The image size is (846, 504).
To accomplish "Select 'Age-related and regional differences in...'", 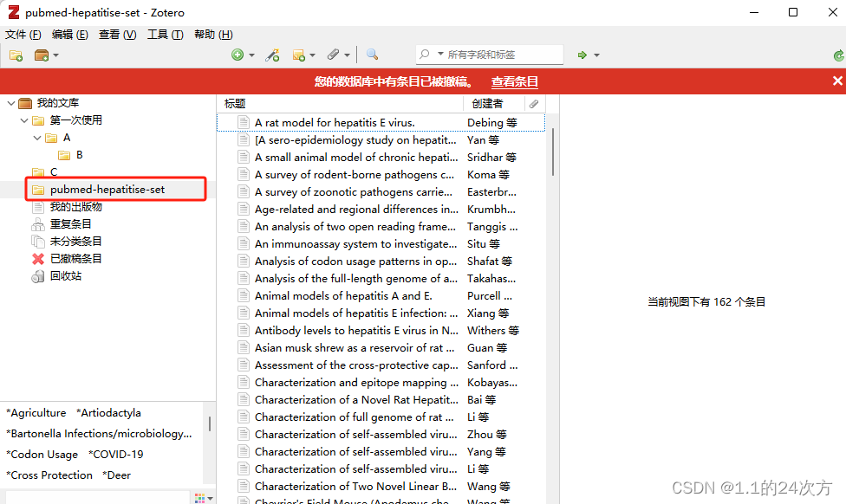I will click(x=381, y=209).
